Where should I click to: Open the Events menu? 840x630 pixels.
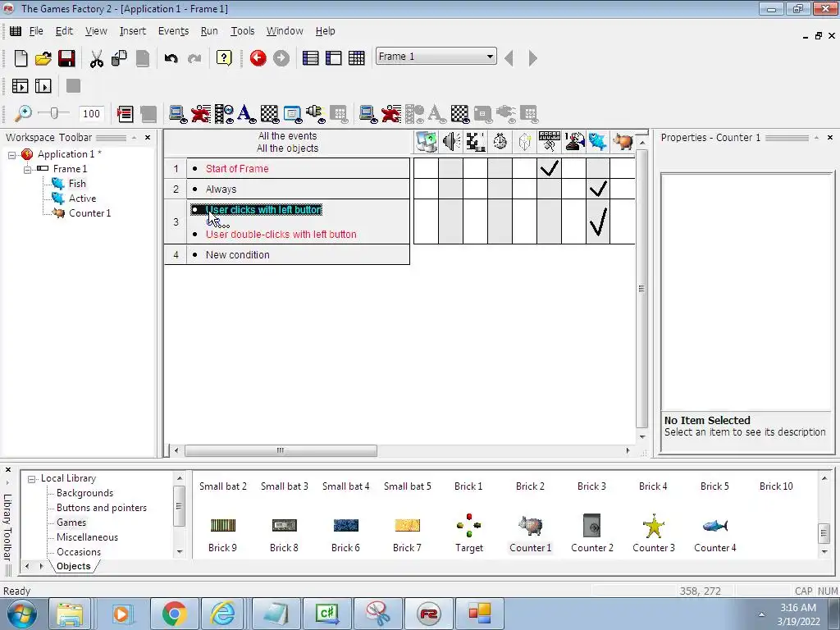pyautogui.click(x=173, y=31)
